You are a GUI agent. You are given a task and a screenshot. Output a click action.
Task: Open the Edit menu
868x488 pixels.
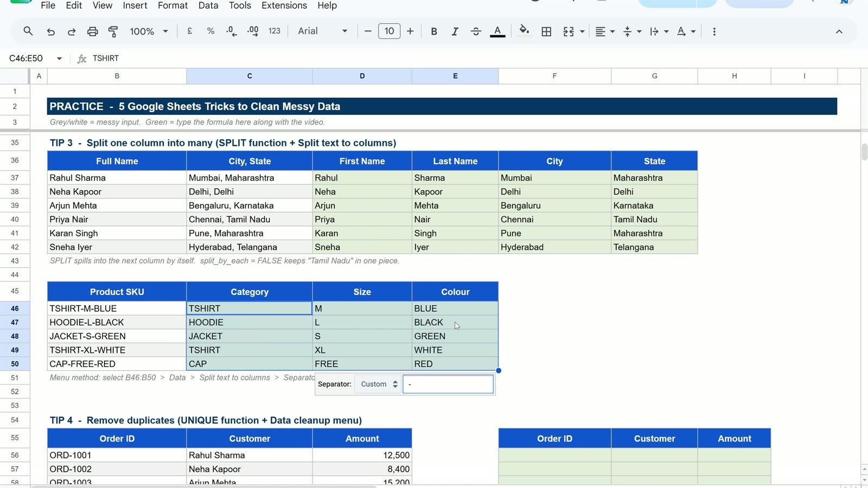[x=74, y=5]
